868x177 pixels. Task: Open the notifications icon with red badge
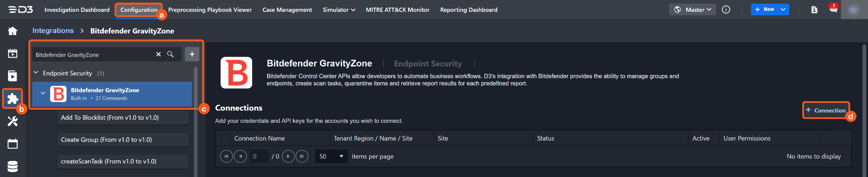[833, 9]
